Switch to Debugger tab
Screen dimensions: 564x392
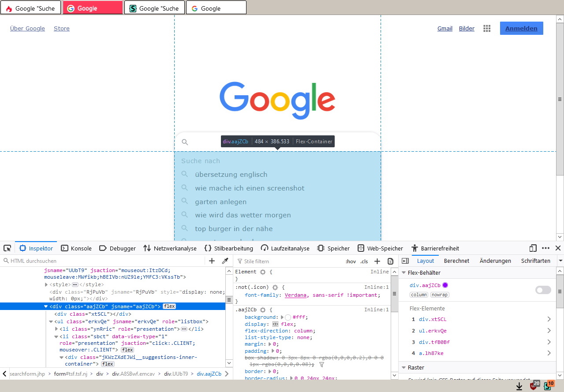117,248
